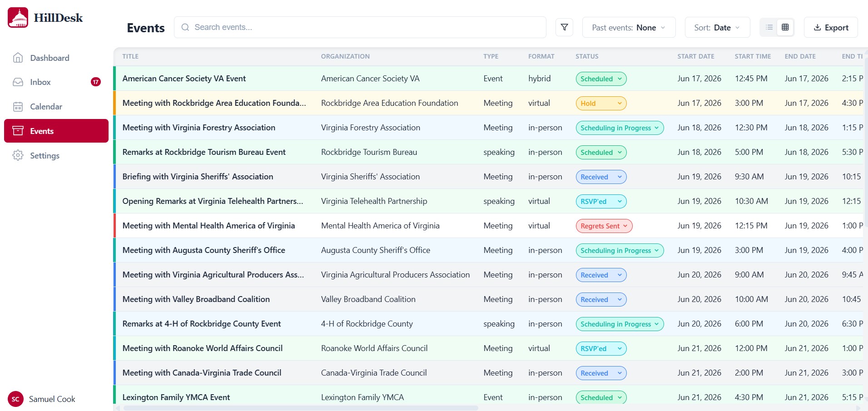Open status dropdown for Virginia Agricultural Producers meeting
Screen dimensions: 868x411
601,275
